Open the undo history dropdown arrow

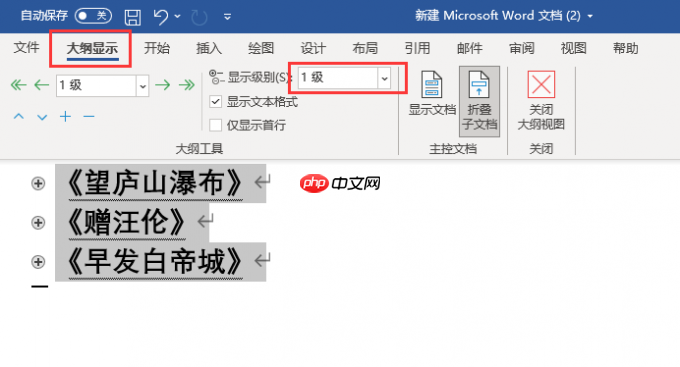tap(177, 16)
